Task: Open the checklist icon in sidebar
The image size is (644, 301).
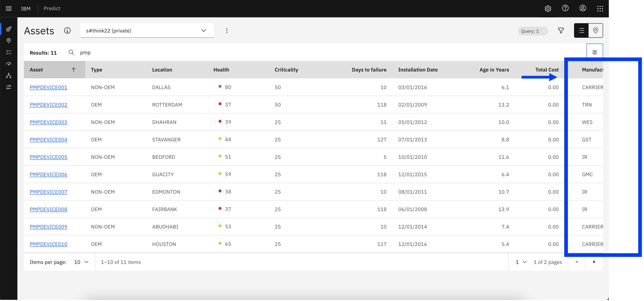Action: pos(9,52)
